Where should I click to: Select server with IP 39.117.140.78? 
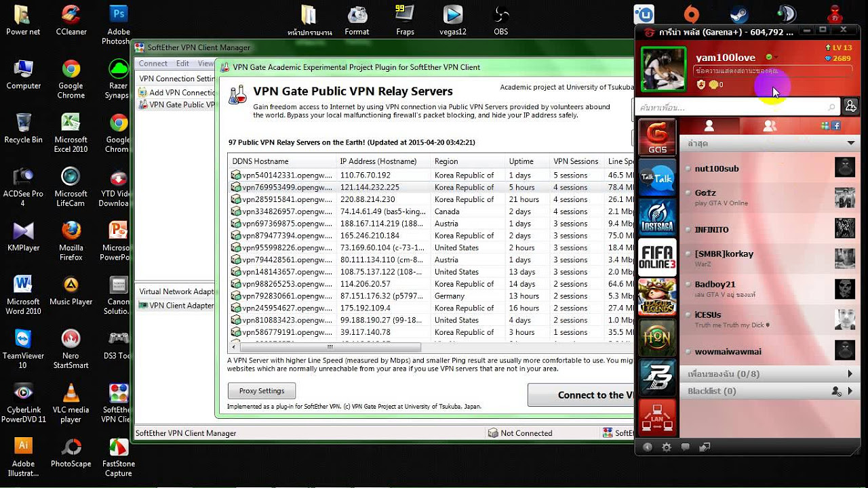[431, 332]
